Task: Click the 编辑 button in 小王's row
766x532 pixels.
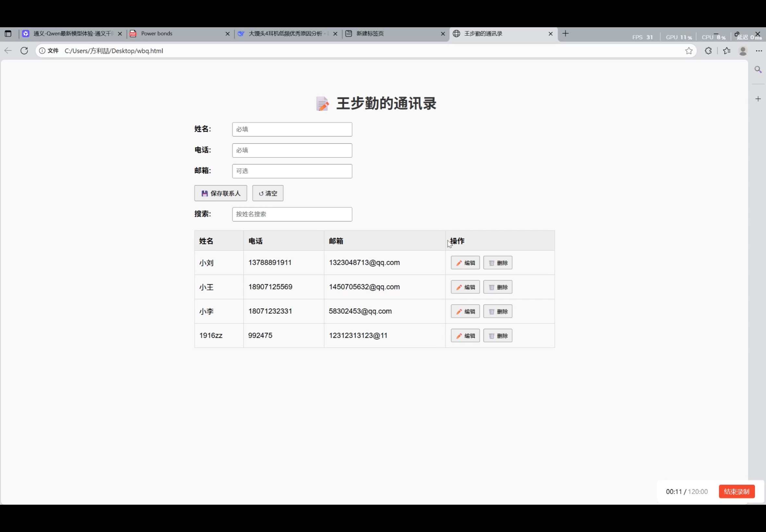Action: pyautogui.click(x=465, y=287)
